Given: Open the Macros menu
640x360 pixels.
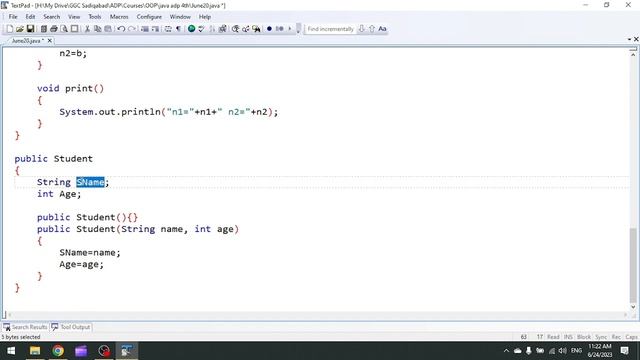Looking at the screenshot, I should (119, 17).
